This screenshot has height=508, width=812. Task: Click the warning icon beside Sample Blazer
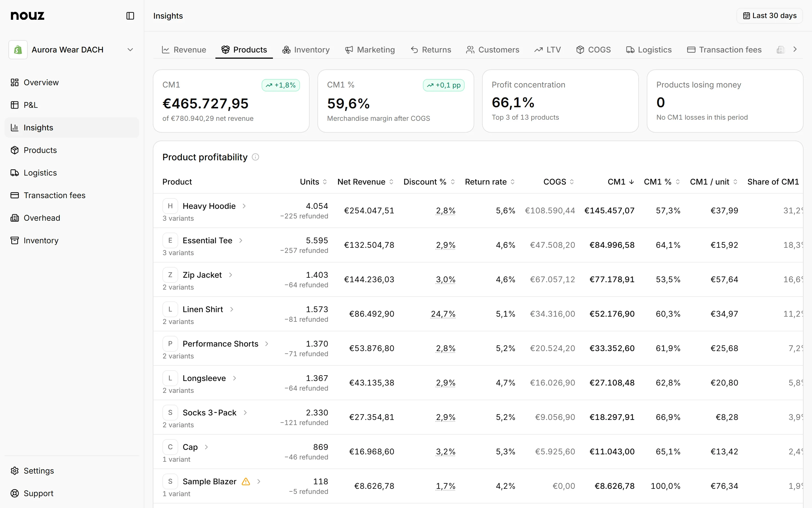(x=246, y=481)
